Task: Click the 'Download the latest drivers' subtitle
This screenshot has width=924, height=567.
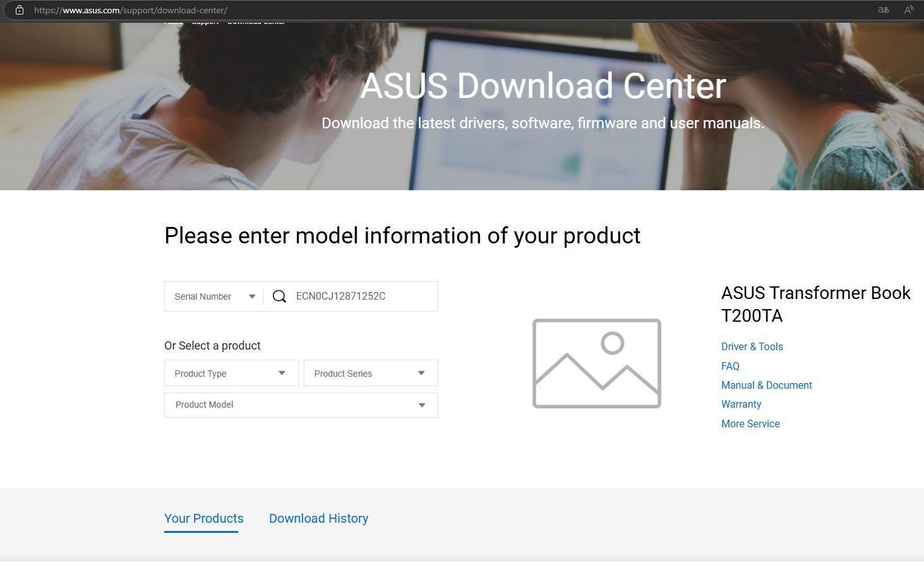Action: coord(543,123)
